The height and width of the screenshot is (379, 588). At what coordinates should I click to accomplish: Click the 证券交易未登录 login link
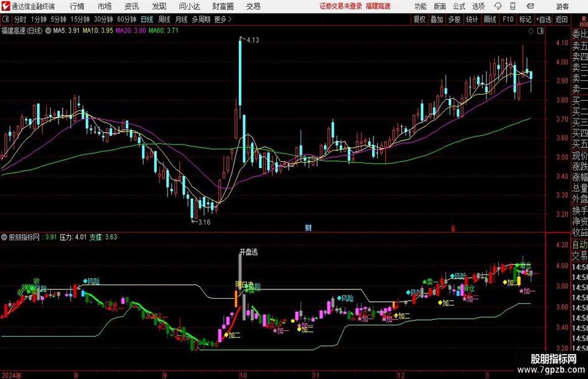tap(341, 6)
